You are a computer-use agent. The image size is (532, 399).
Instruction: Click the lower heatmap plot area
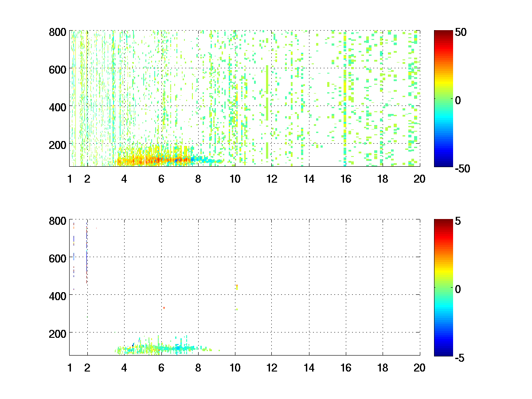pyautogui.click(x=245, y=287)
